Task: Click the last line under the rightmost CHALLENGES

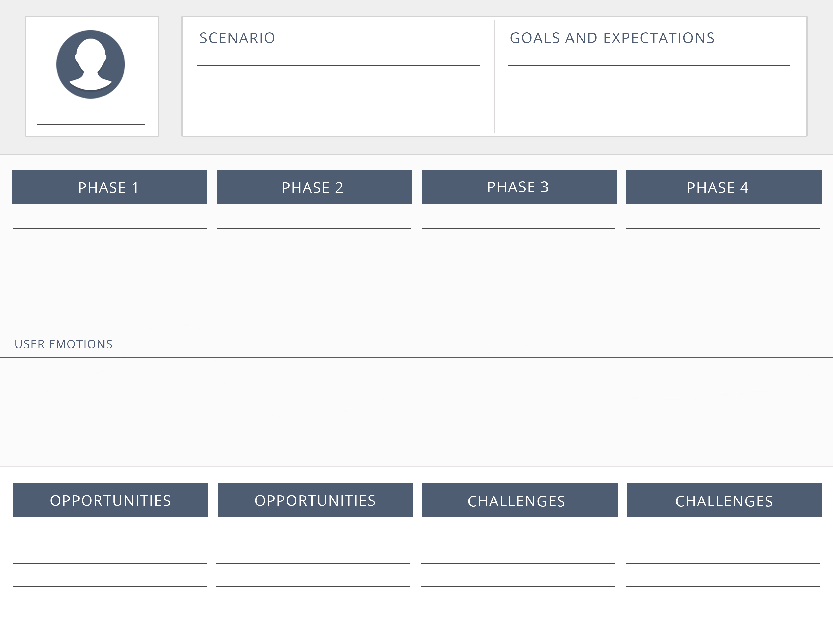Action: coord(722,586)
